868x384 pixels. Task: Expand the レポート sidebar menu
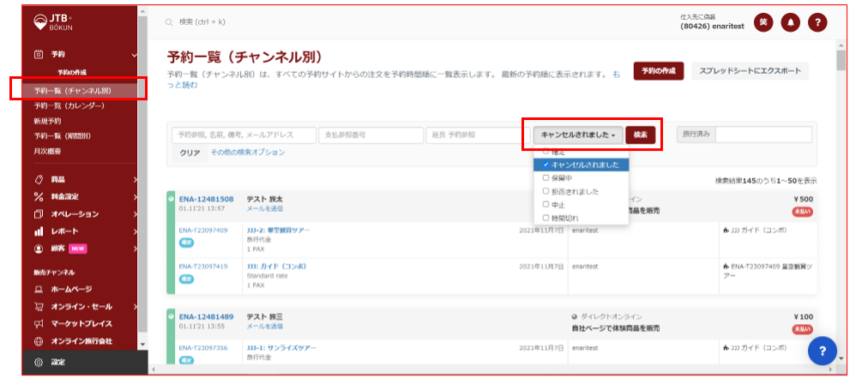point(63,231)
